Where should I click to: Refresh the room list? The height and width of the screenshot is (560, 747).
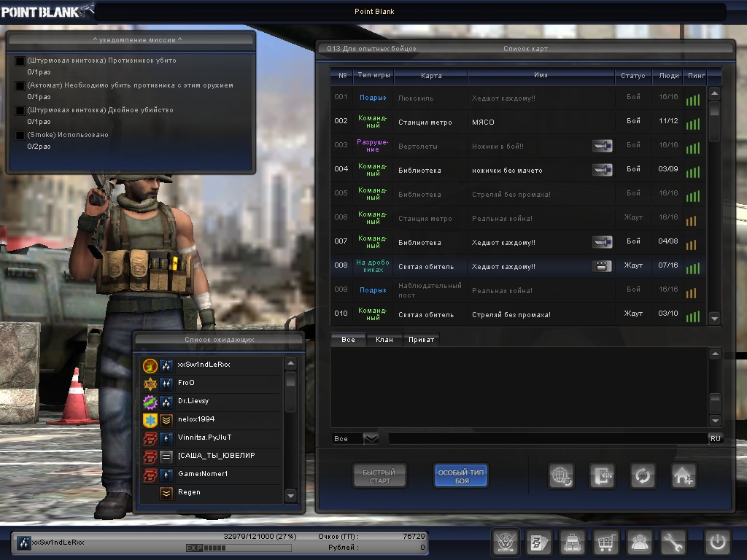click(643, 476)
